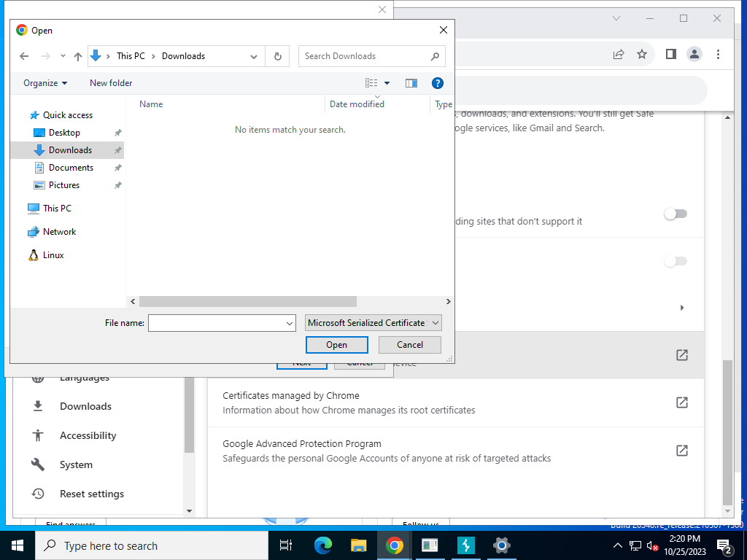The image size is (747, 560).
Task: Click the forward navigation arrow in Open dialog
Action: [x=46, y=56]
